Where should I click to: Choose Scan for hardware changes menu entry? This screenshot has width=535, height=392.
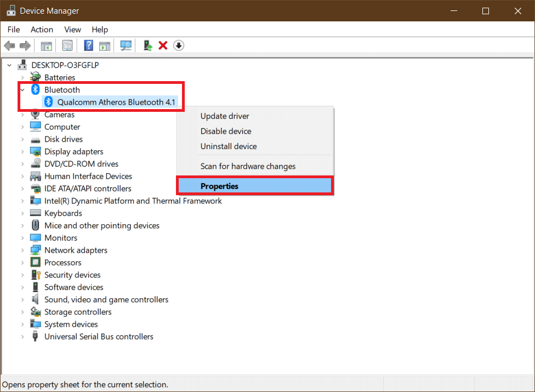click(255, 166)
